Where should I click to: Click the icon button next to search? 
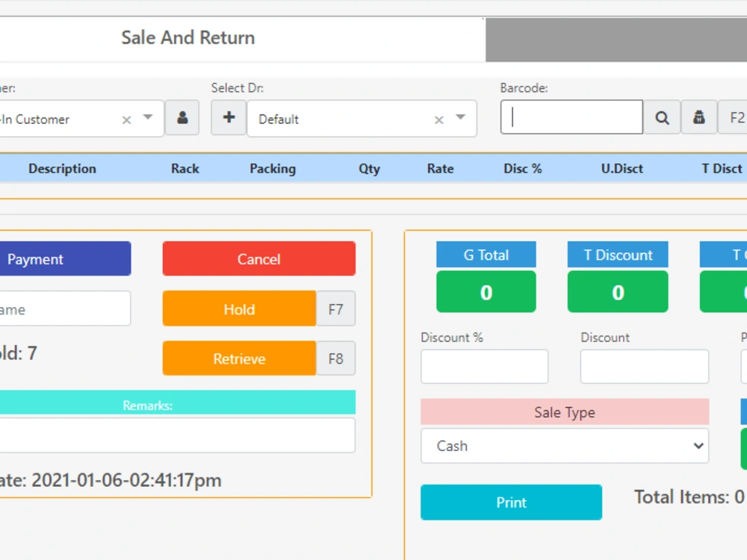pyautogui.click(x=699, y=118)
